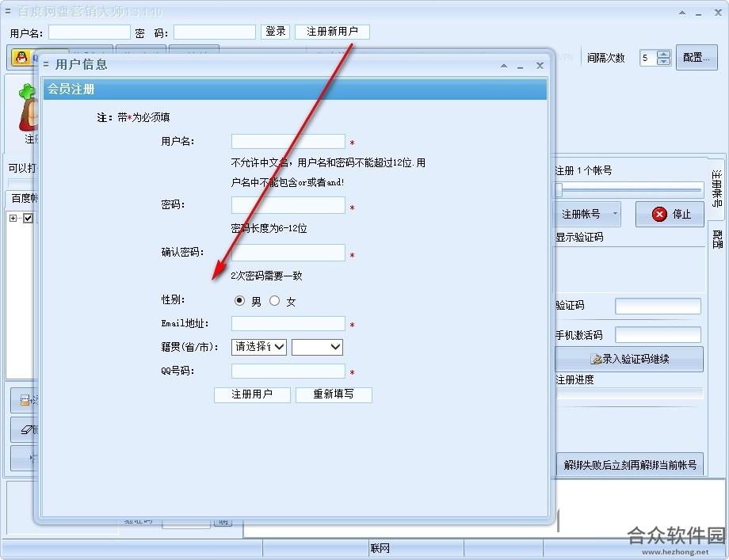Select the 女 gender radio button
This screenshot has width=729, height=560.
275,301
